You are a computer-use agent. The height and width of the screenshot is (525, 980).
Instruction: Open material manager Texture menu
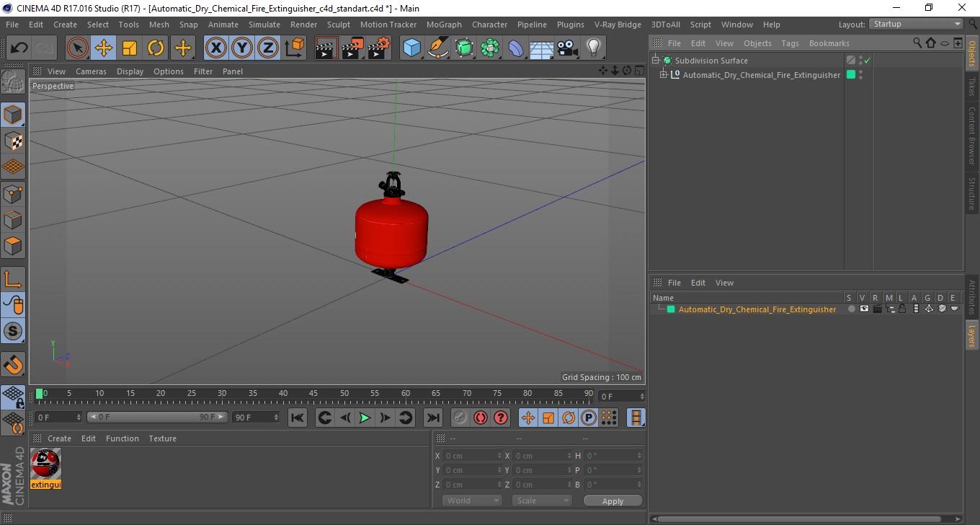point(163,438)
